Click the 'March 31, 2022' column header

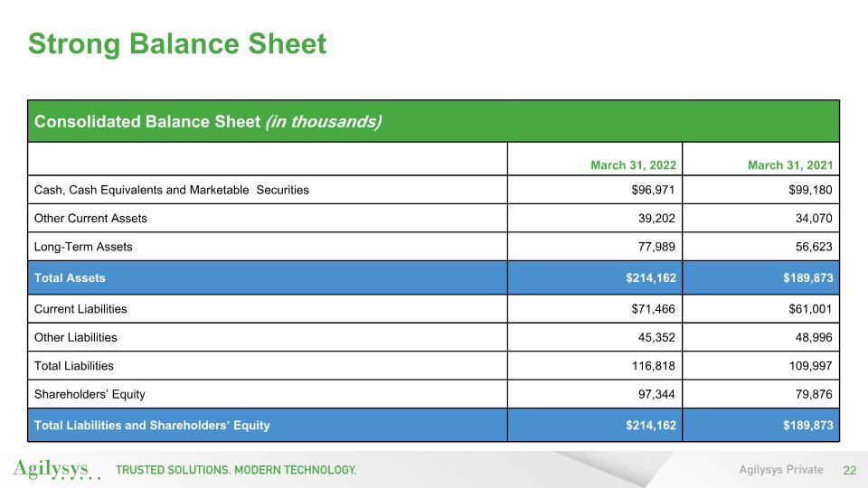(633, 165)
